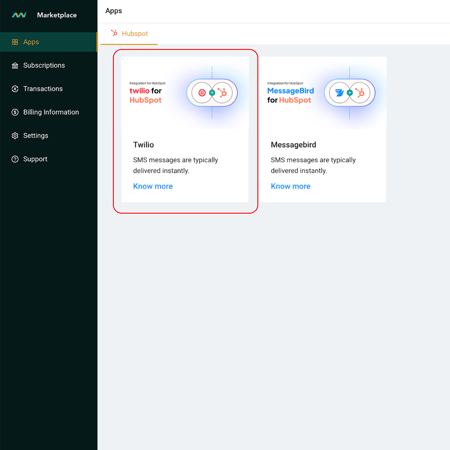The height and width of the screenshot is (450, 450).
Task: Open the twilio for HubSpot banner image
Action: click(185, 93)
